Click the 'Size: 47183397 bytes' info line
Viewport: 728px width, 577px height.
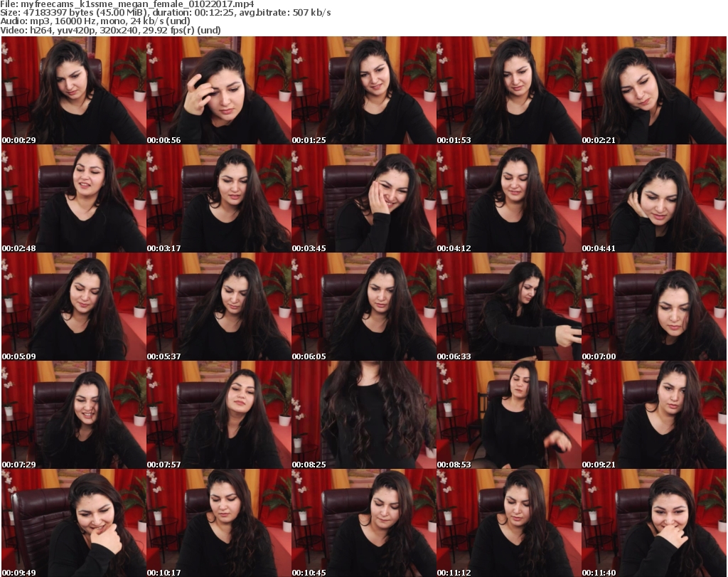(165, 13)
